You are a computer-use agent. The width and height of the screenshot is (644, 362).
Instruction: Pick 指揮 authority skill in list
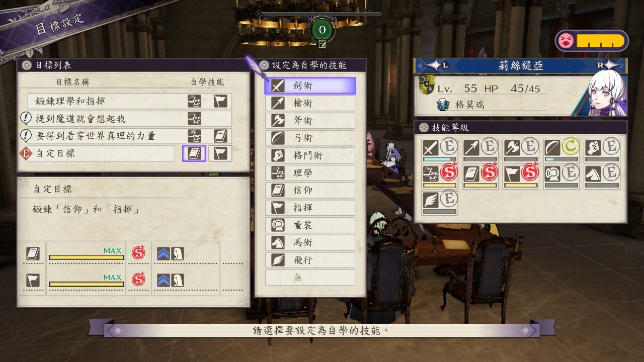(x=310, y=208)
